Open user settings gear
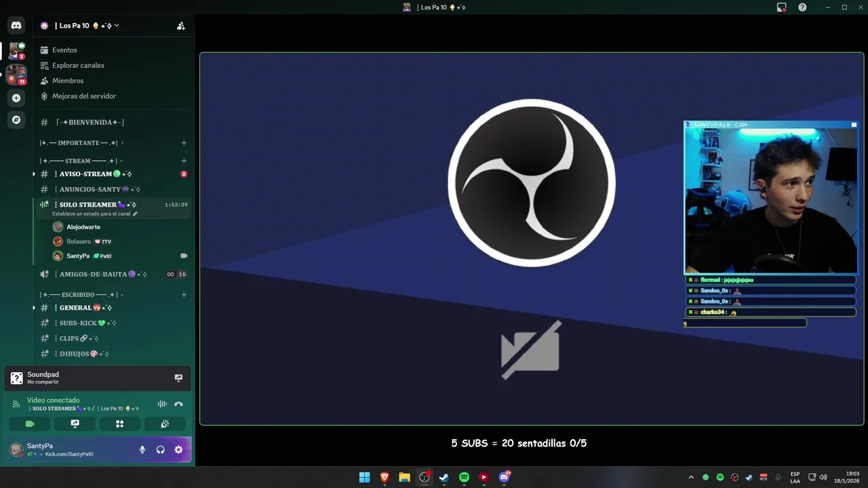The width and height of the screenshot is (868, 488). [x=178, y=449]
